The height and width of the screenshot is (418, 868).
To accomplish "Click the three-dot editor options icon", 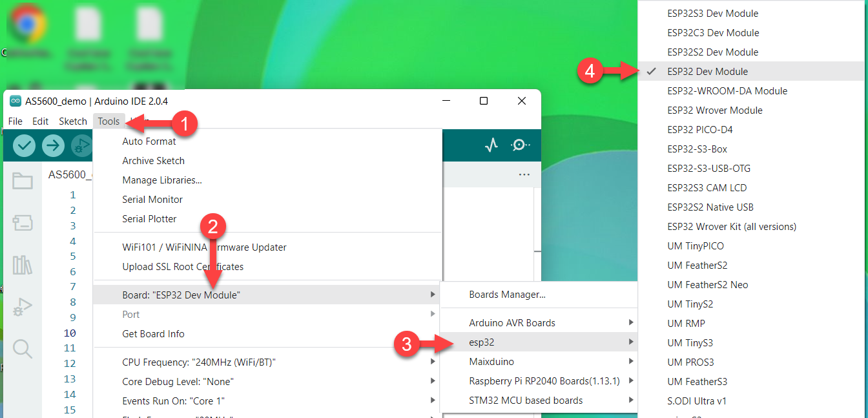I will (x=524, y=175).
